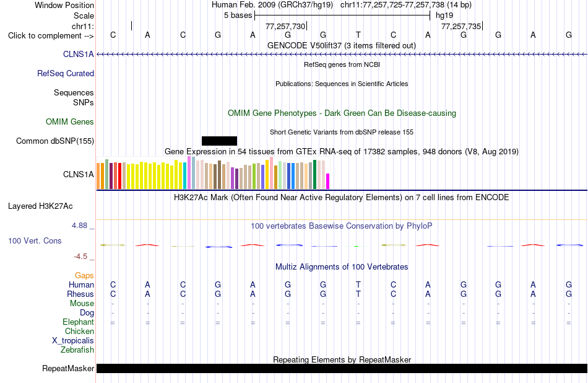Click the 4.88 PhyloP upper limit value

click(x=79, y=226)
